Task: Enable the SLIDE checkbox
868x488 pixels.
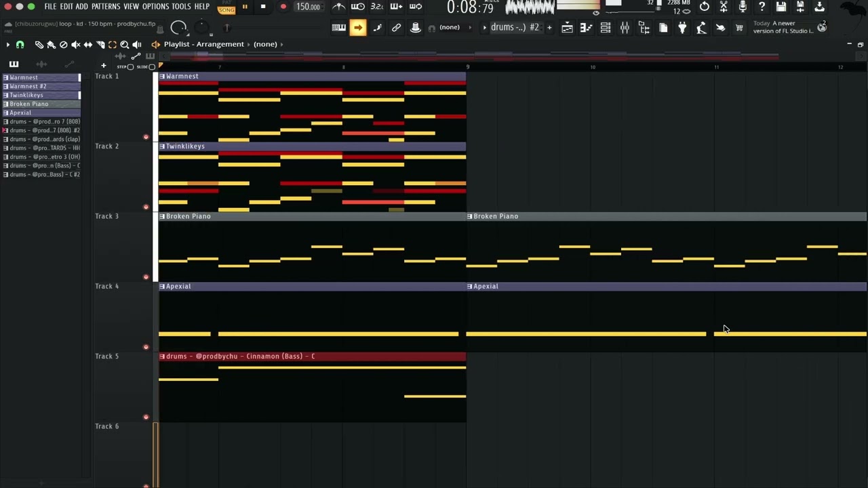Action: click(153, 67)
